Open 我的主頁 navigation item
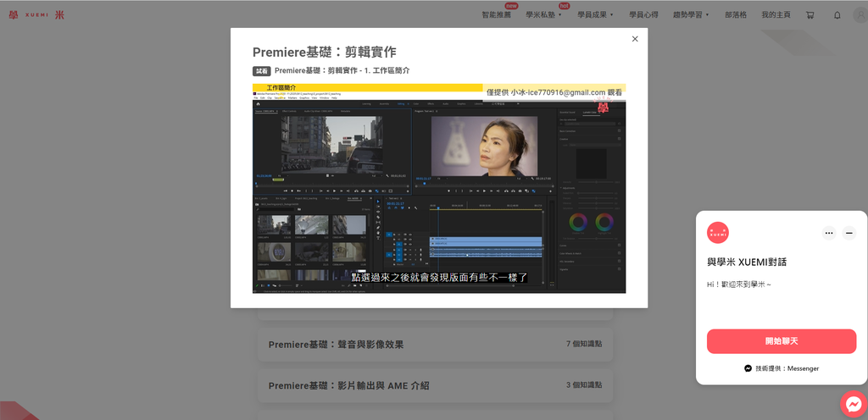 (x=776, y=15)
